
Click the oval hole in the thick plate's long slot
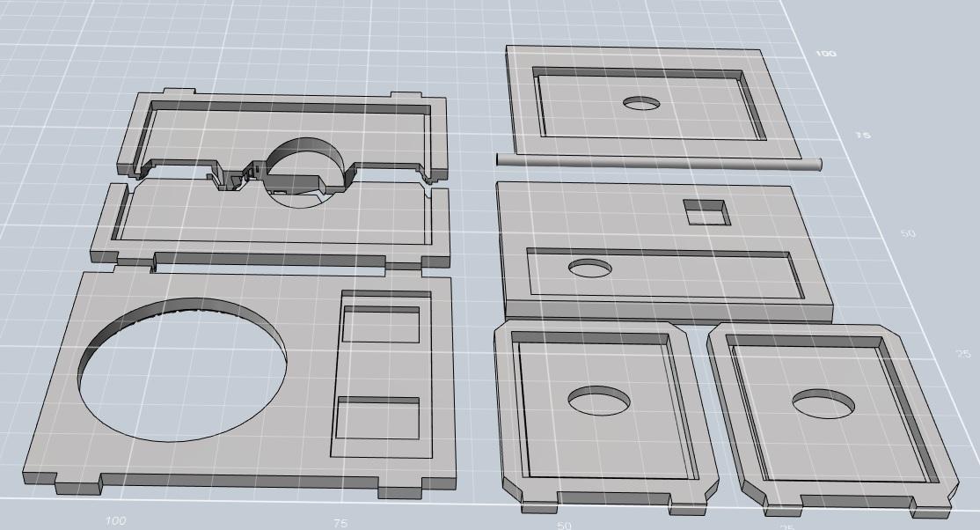[x=590, y=268]
